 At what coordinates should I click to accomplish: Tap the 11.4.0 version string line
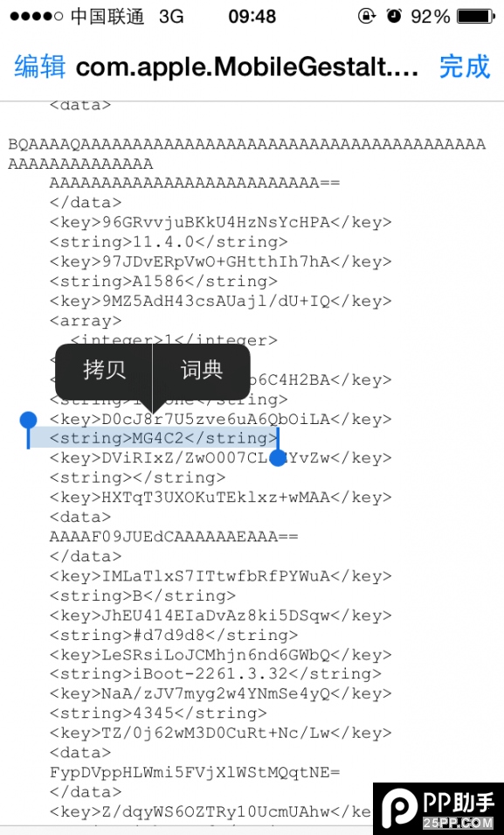point(169,242)
